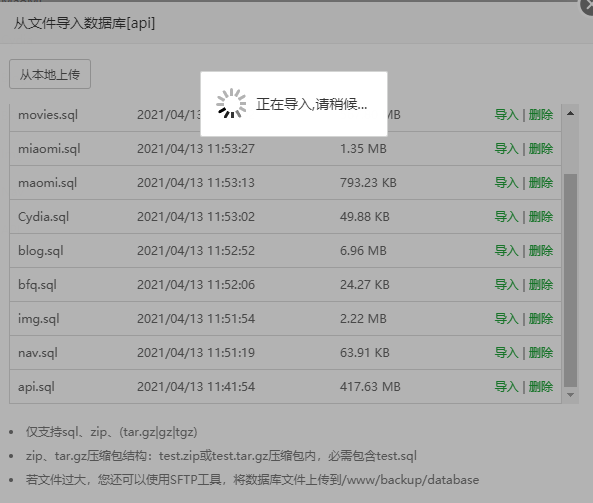The width and height of the screenshot is (593, 503).
Task: Select the api.sql filename
Action: point(36,387)
